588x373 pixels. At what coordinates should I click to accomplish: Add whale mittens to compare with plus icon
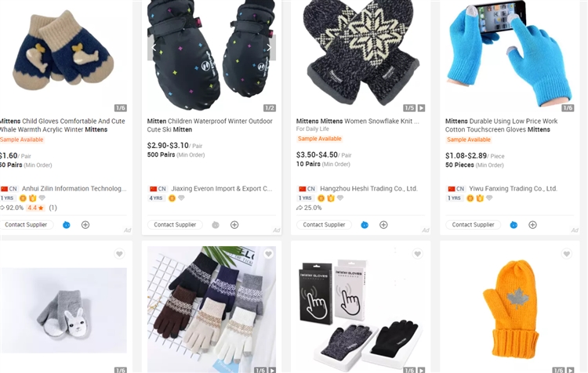[x=85, y=225]
